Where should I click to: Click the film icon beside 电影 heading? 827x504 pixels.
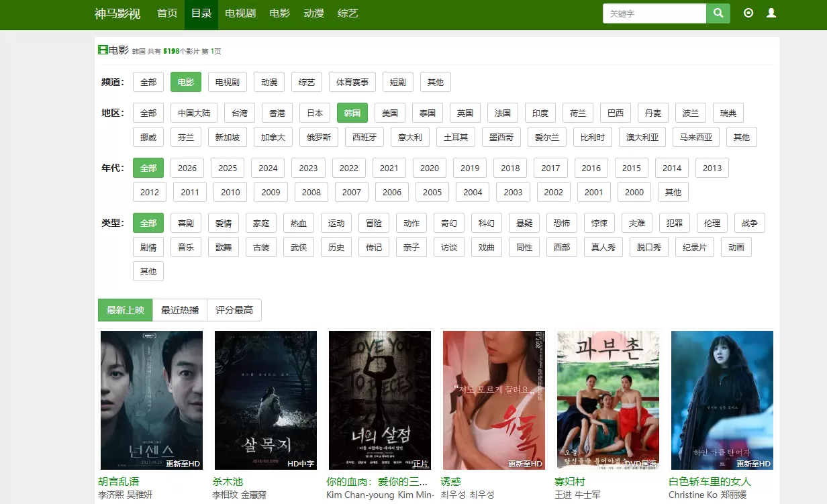(x=103, y=50)
